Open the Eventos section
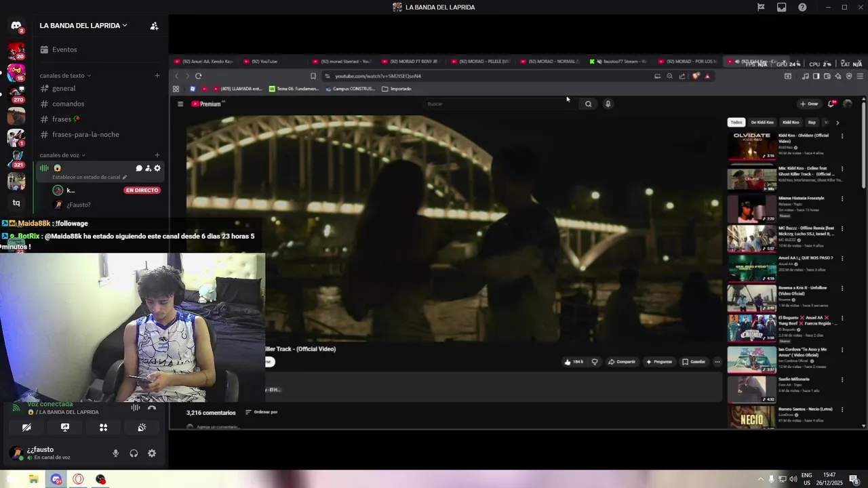Viewport: 868px width, 488px height. click(98, 49)
